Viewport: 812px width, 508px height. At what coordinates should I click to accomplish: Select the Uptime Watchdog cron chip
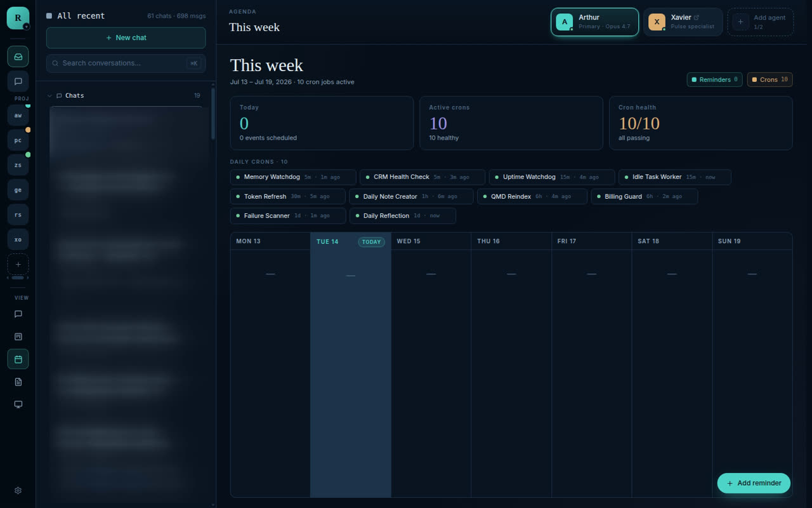(552, 177)
